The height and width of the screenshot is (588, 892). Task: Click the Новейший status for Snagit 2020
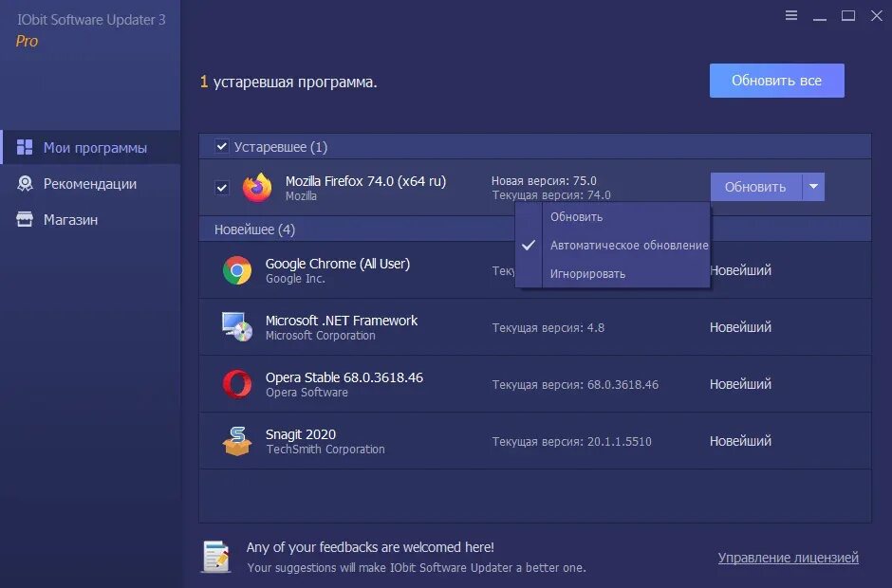740,441
